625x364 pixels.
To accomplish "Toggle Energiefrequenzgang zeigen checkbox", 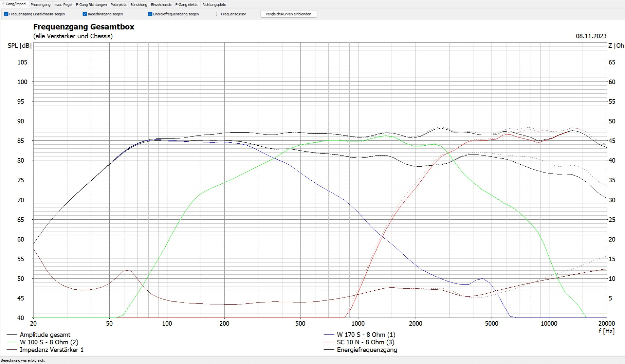I will tap(150, 14).
